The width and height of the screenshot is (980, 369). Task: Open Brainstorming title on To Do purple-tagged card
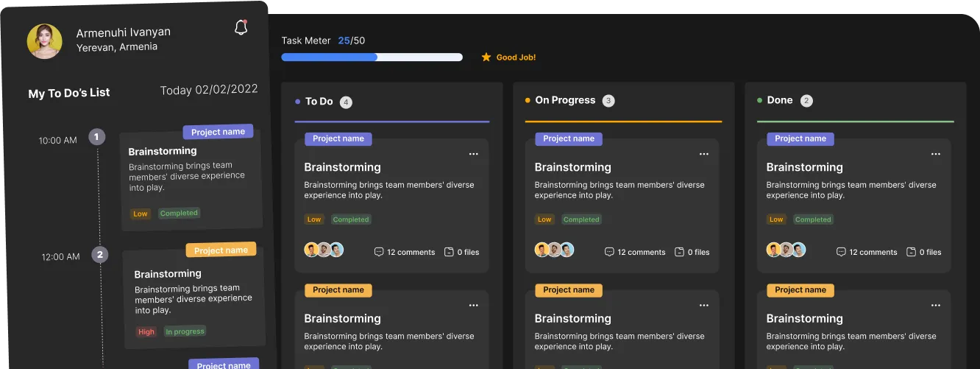pyautogui.click(x=342, y=167)
